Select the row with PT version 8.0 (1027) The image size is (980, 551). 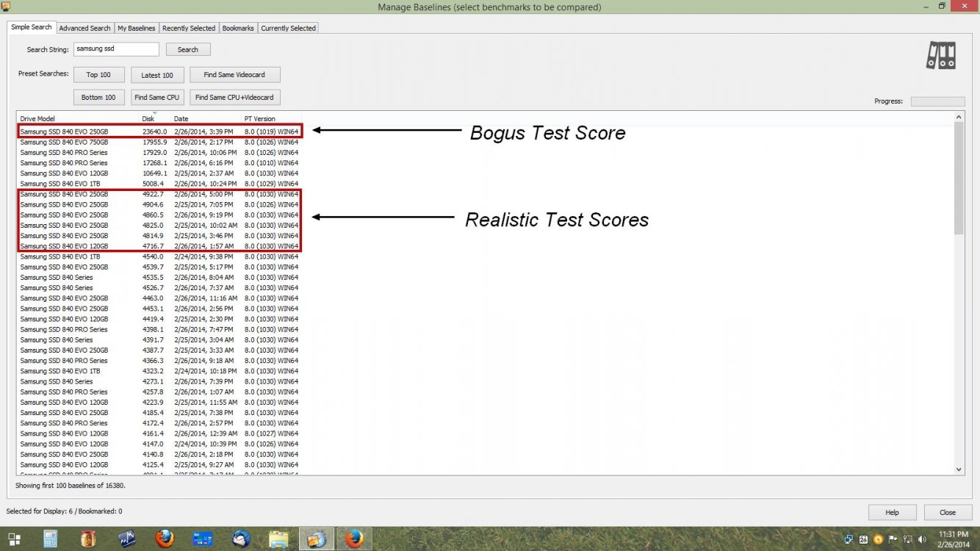pos(159,433)
